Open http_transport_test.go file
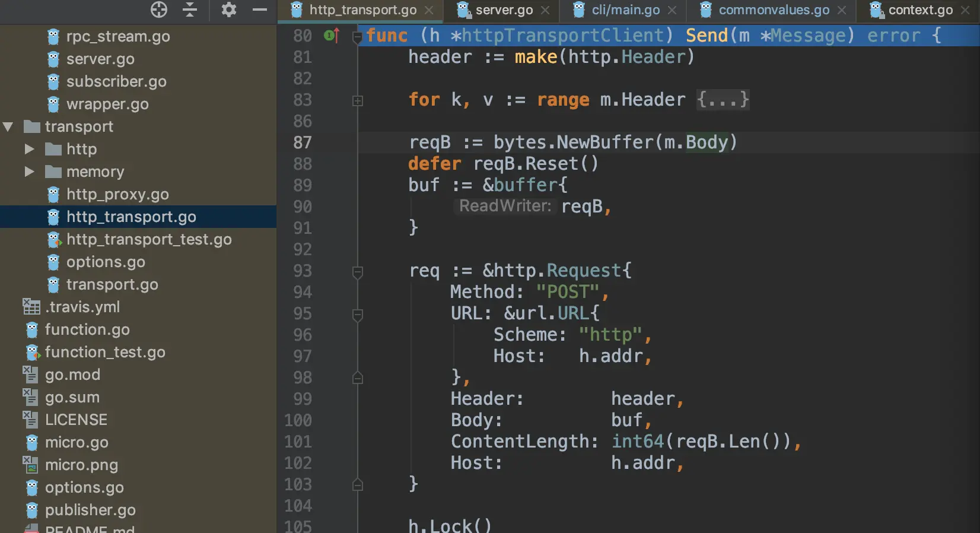Screen dimensions: 980x533 [x=149, y=239]
